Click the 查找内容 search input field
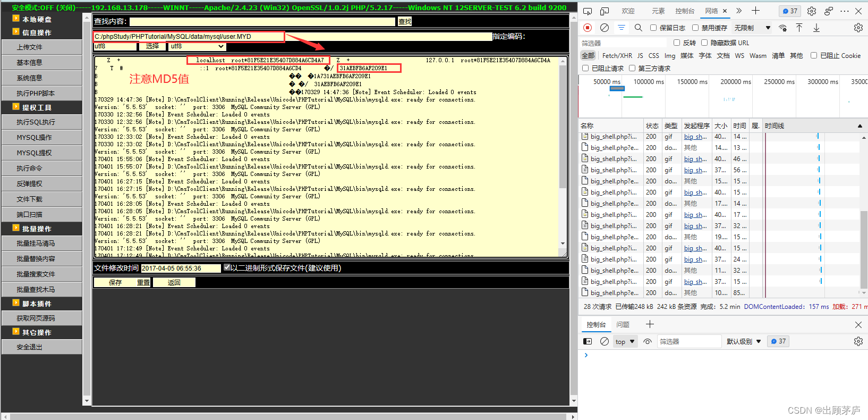The width and height of the screenshot is (868, 420). (262, 21)
